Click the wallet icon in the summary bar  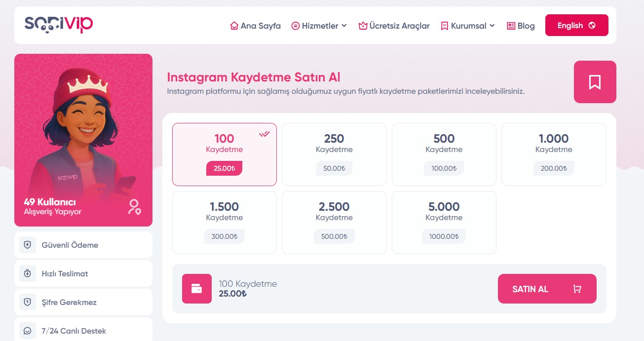tap(196, 289)
